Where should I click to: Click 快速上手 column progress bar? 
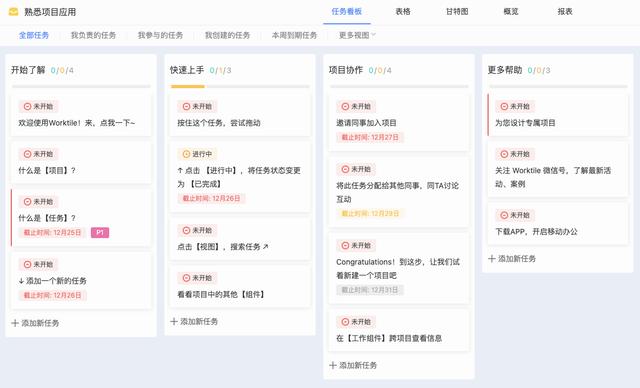240,86
